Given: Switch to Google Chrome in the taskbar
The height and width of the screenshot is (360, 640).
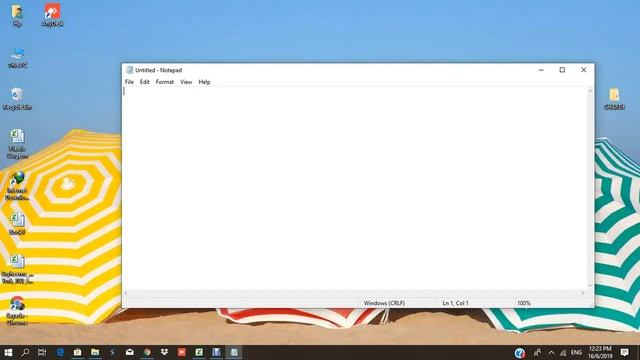Looking at the screenshot, I should click(147, 352).
